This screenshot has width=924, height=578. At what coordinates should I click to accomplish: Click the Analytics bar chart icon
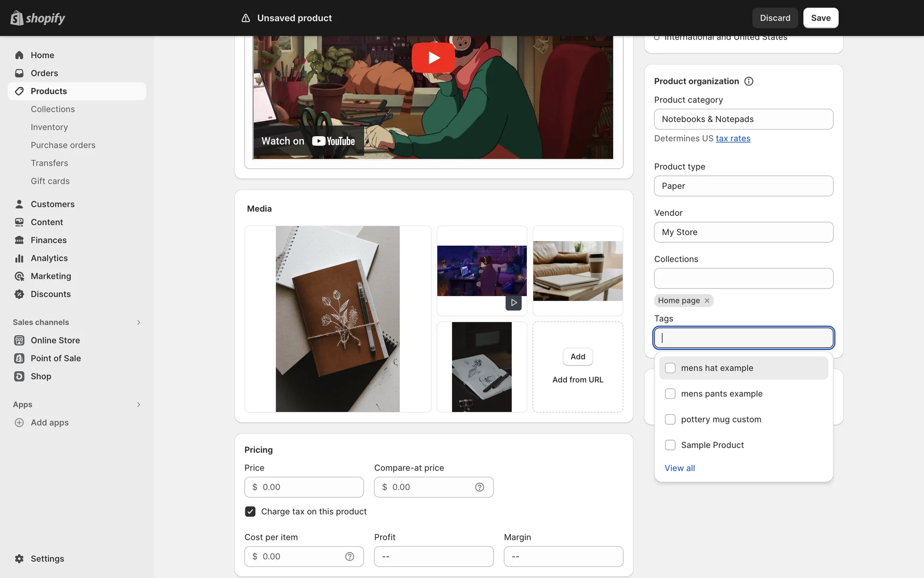tap(19, 258)
